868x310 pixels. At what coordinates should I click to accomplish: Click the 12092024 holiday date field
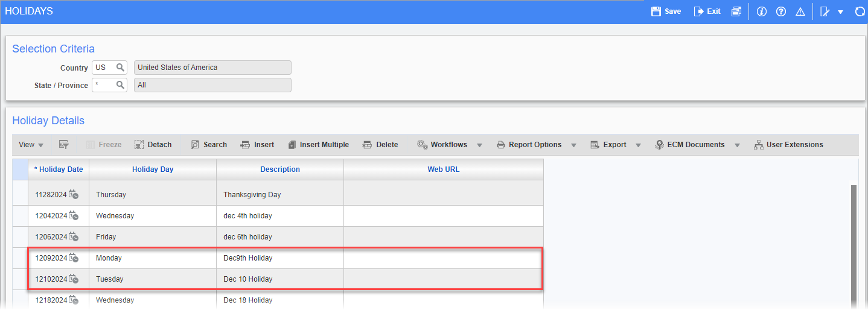51,258
